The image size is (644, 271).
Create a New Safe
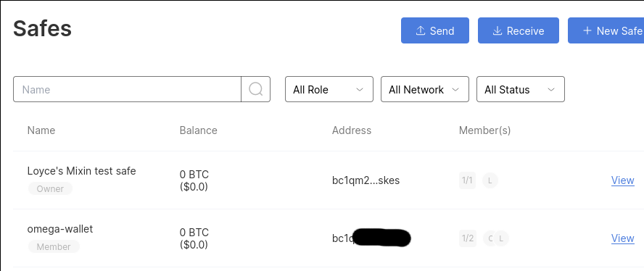606,30
